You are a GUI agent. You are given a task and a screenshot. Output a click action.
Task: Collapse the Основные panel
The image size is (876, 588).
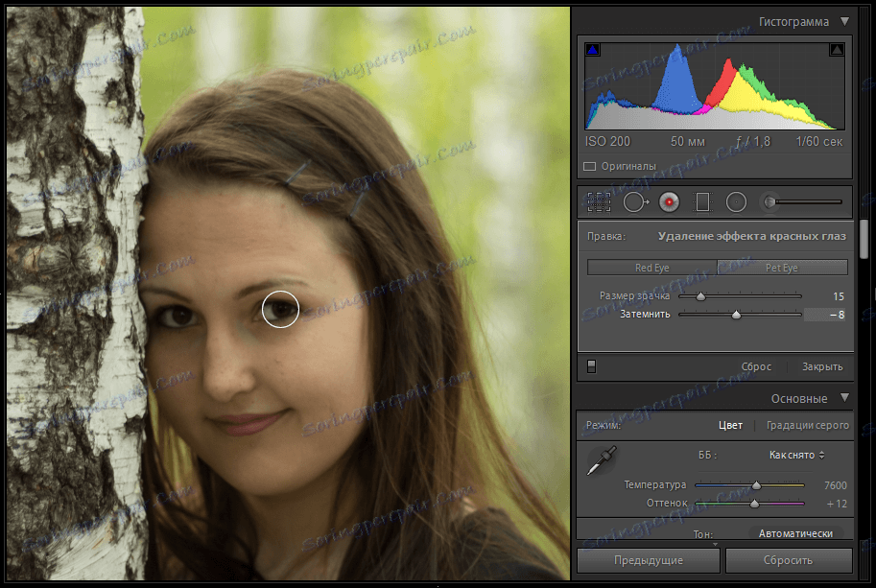point(845,398)
